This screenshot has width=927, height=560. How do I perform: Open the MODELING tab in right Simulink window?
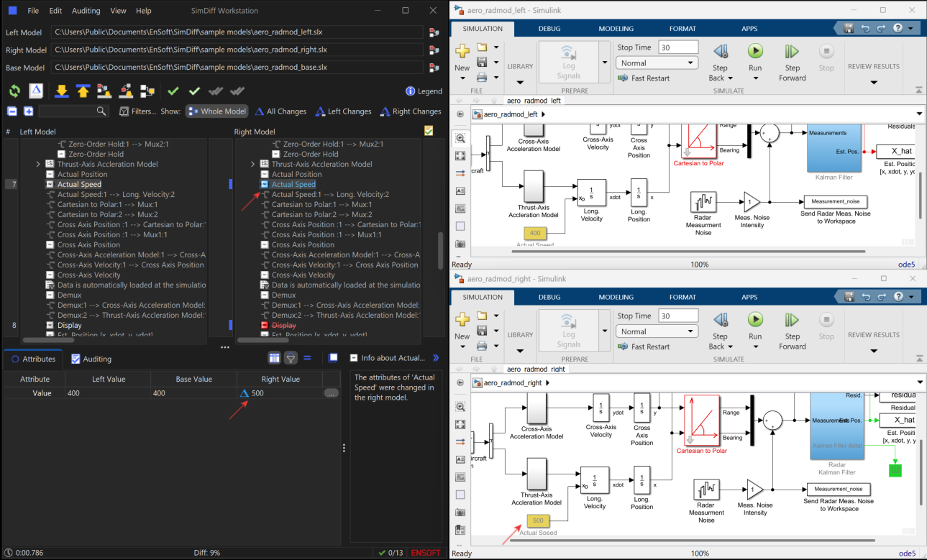[x=616, y=297]
